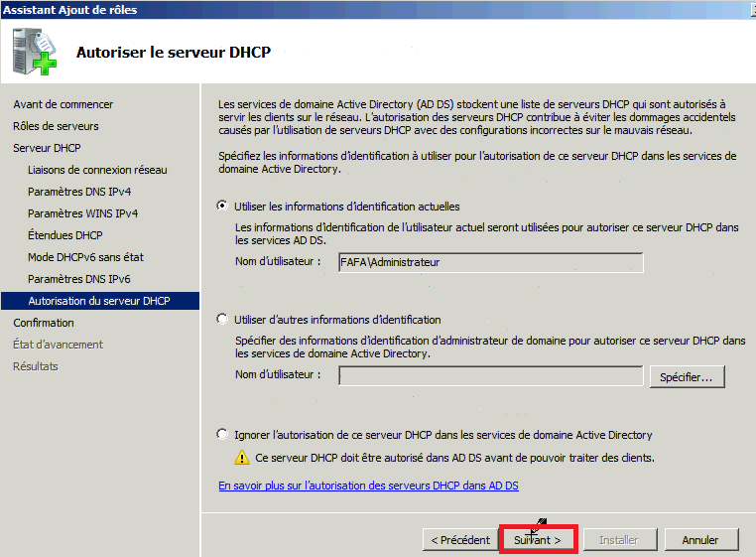Image resolution: width=756 pixels, height=557 pixels.
Task: Click the server role wizard icon
Action: [35, 52]
